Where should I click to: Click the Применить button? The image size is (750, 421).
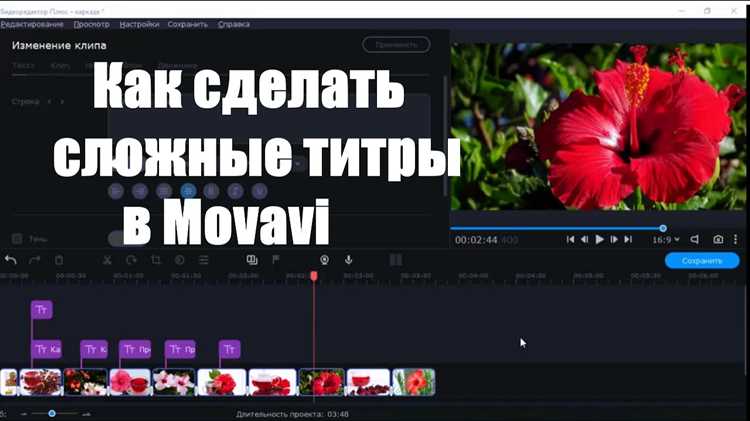[396, 44]
